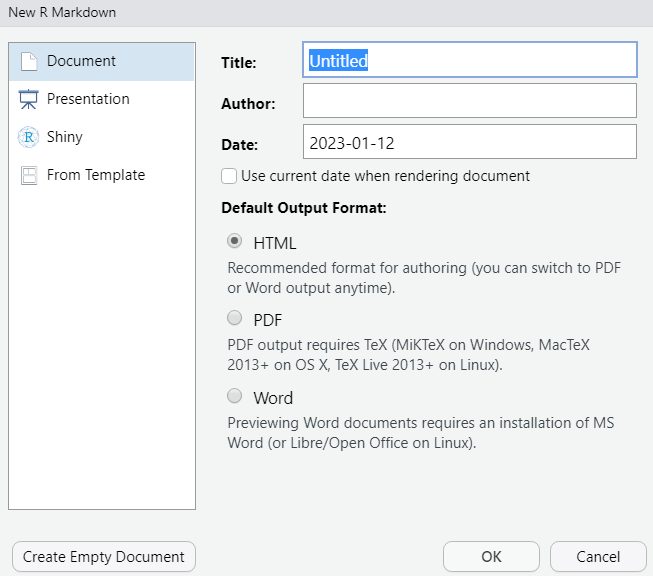Click the From Template layout icon
The height and width of the screenshot is (576, 653).
29,175
